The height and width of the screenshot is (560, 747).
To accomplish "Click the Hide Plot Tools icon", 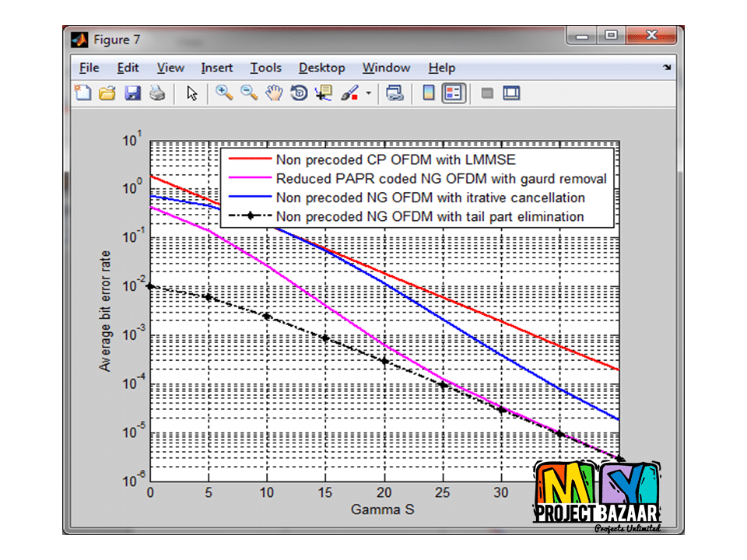I will (x=488, y=93).
